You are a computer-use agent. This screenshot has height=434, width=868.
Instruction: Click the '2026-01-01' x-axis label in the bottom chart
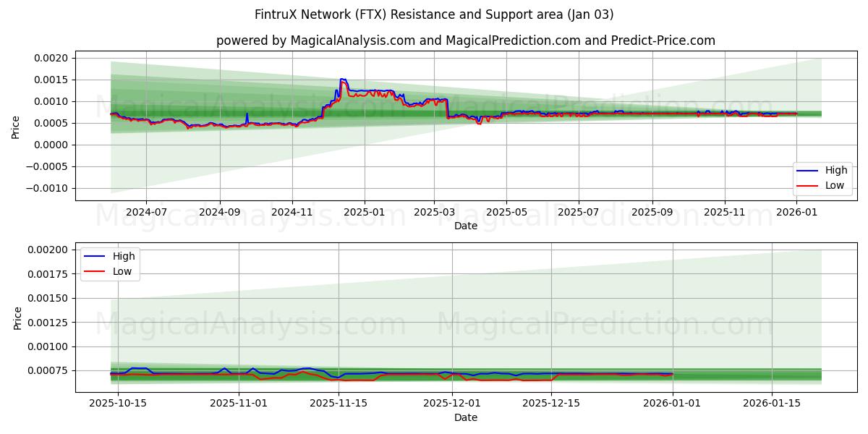click(673, 404)
